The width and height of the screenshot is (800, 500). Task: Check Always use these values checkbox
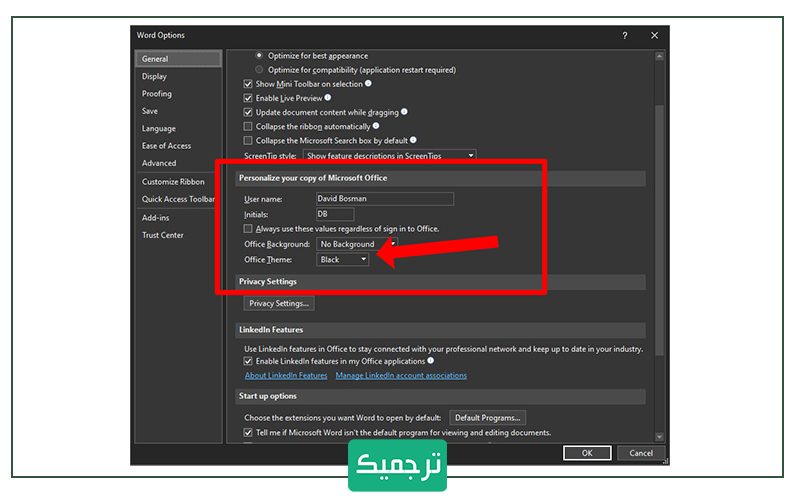[248, 229]
